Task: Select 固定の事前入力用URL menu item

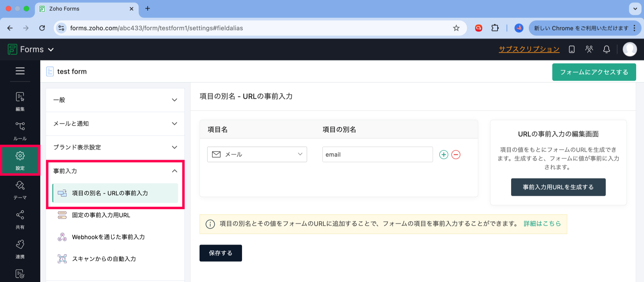Action: (x=101, y=215)
